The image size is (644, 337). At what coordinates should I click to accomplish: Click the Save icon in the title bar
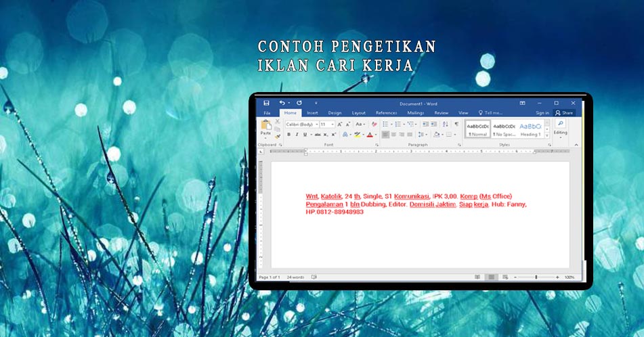tap(267, 103)
